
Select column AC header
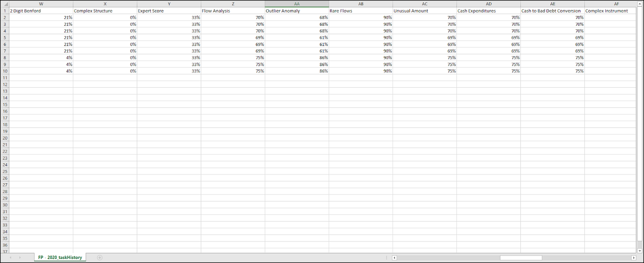425,4
